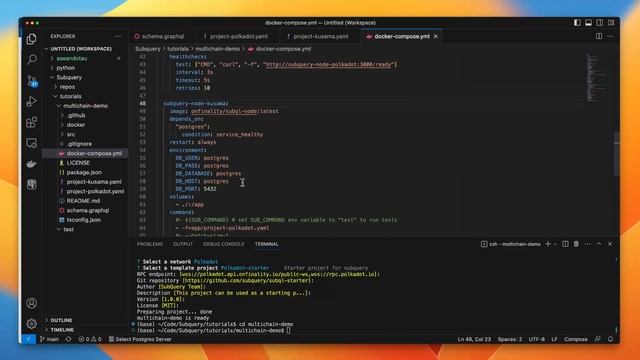Toggle primary side bar layout icon
The image size is (640, 360).
577,23
